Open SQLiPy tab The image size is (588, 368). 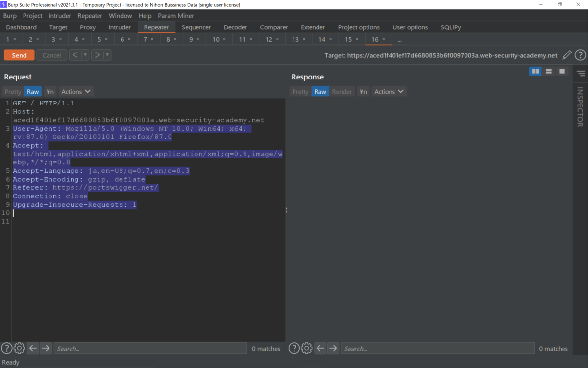point(451,27)
